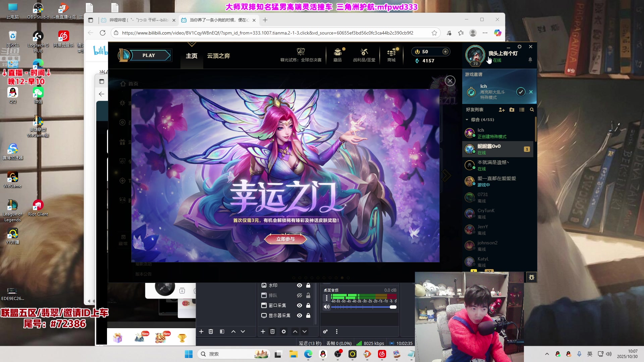
Task: Open friends list view options
Action: tap(522, 110)
